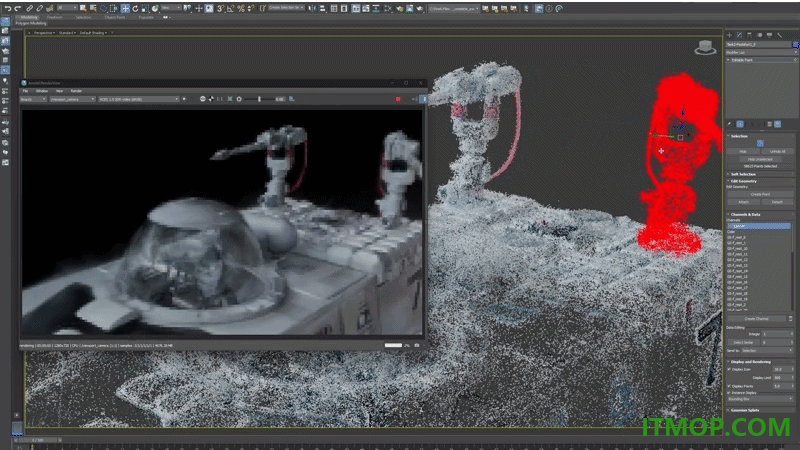The image size is (800, 450).
Task: Activate the Bind to Space Warp tool
Action: (x=49, y=9)
